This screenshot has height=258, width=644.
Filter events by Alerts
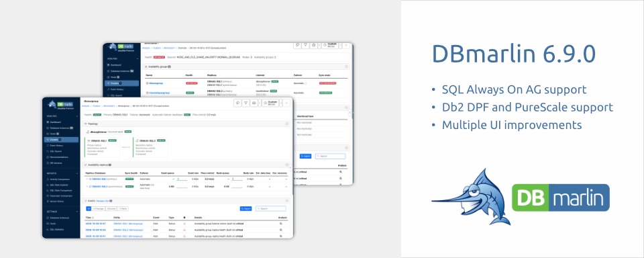point(123,209)
